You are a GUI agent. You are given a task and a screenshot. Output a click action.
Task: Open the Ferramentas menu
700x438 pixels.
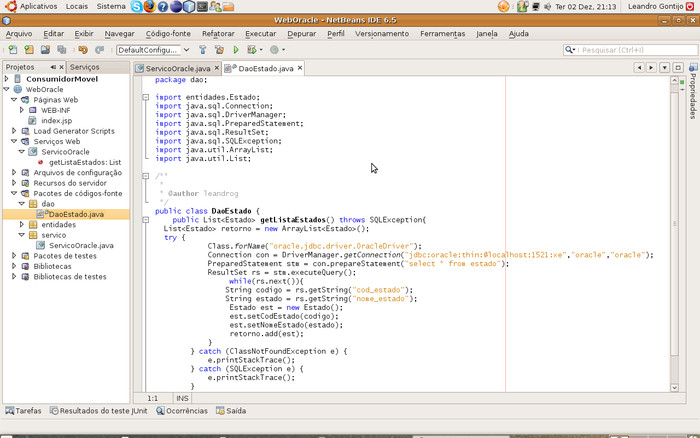tap(442, 33)
